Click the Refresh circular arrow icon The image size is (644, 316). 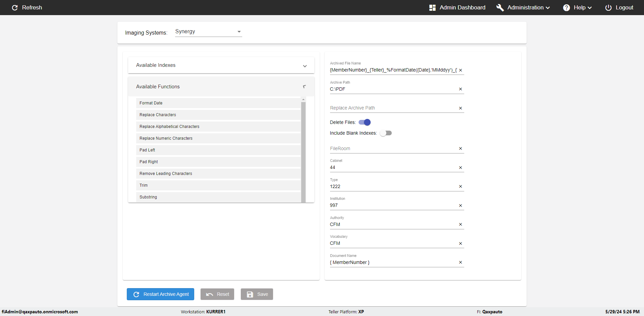pos(15,7)
